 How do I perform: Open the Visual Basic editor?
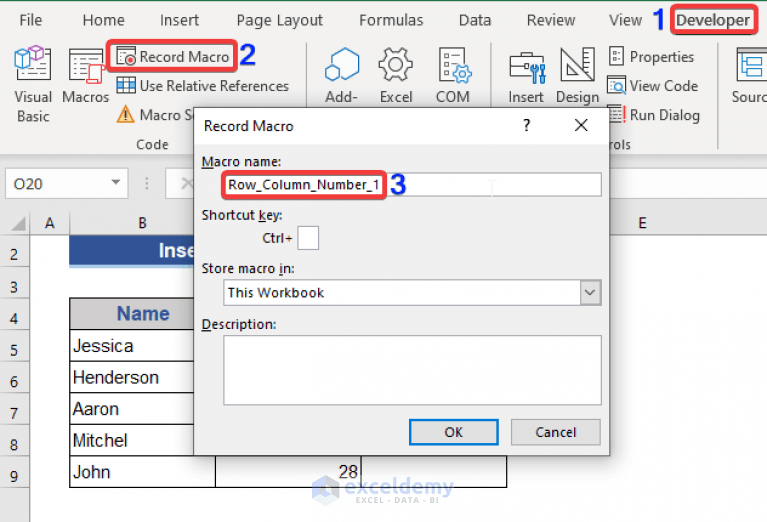pyautogui.click(x=32, y=85)
